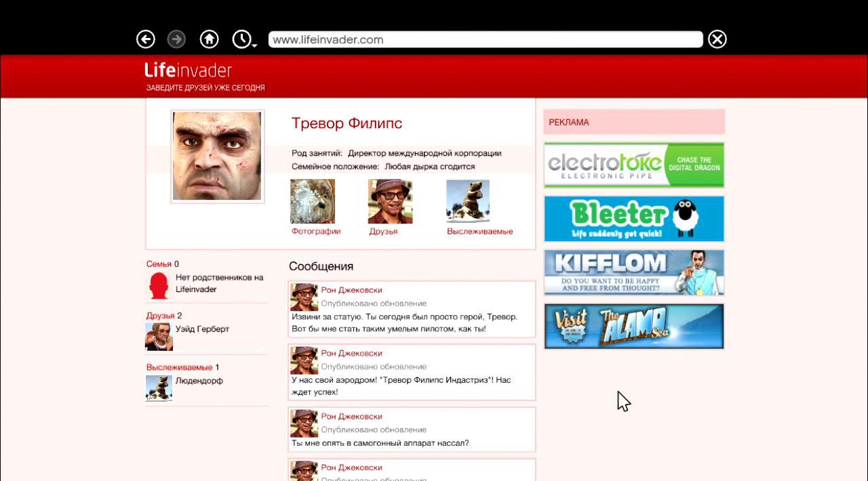Click Рон Джековски avatar on airfield post
868x481 pixels.
(304, 360)
